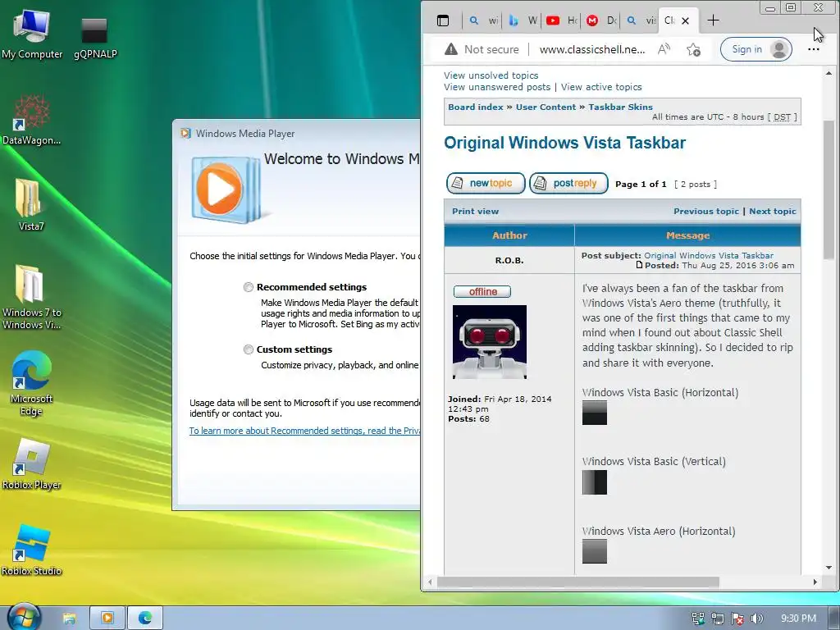840x630 pixels.
Task: Select the Roblox Studio desktop shortcut
Action: pyautogui.click(x=32, y=550)
